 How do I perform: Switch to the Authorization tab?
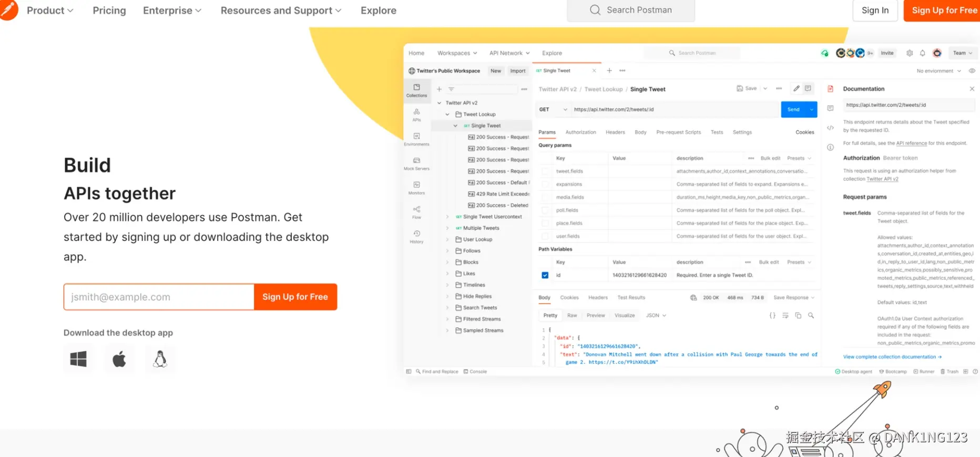point(580,133)
